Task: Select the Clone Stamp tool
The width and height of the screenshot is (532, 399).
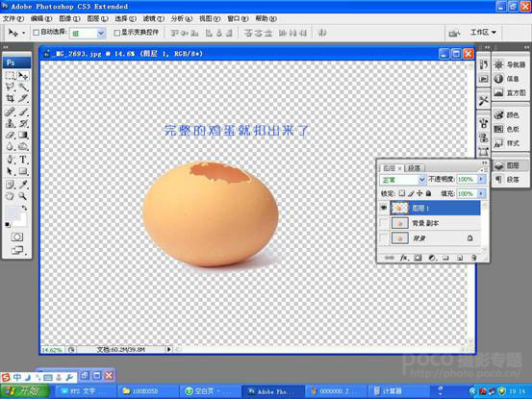Action: coord(11,123)
